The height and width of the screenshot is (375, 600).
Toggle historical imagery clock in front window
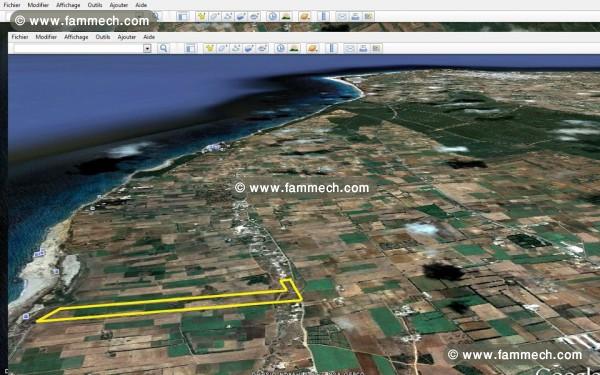[281, 48]
